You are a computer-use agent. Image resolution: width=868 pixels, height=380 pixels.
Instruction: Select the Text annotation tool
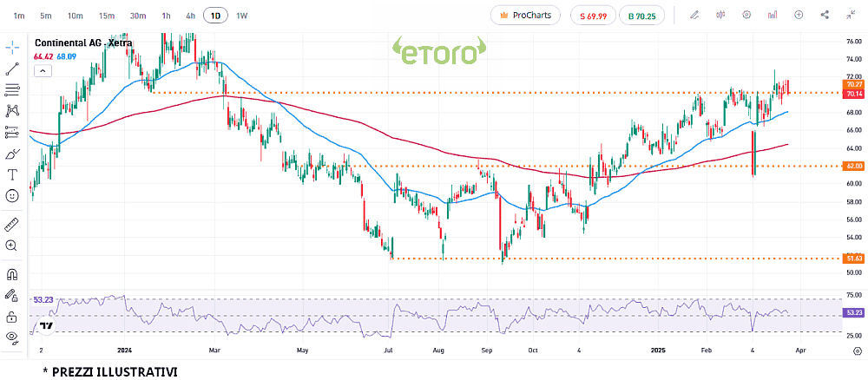(12, 174)
